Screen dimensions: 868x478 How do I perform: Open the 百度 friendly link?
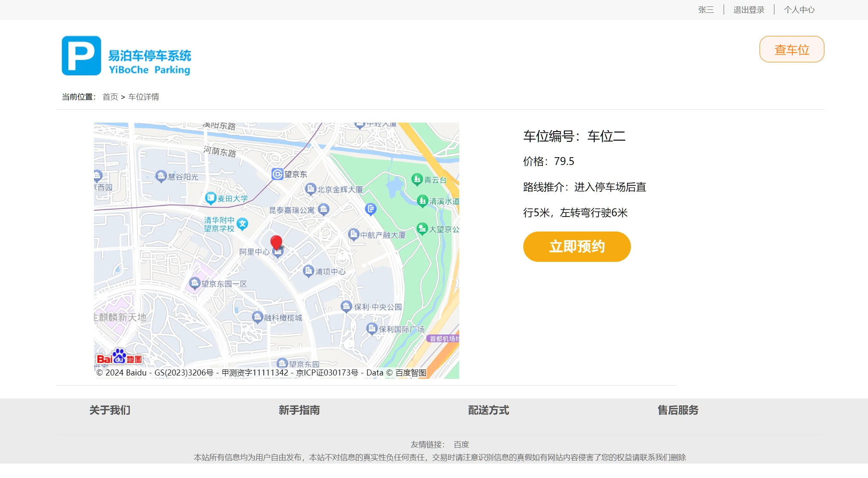click(461, 444)
